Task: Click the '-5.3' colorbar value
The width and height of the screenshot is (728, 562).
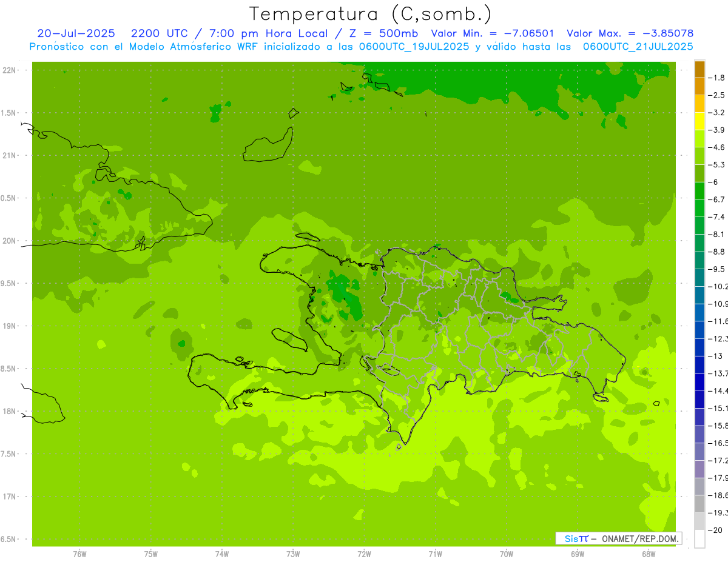Action: click(x=716, y=164)
